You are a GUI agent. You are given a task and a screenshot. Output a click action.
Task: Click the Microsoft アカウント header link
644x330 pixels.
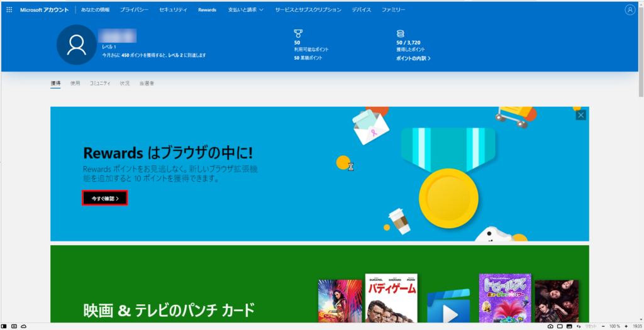(45, 10)
